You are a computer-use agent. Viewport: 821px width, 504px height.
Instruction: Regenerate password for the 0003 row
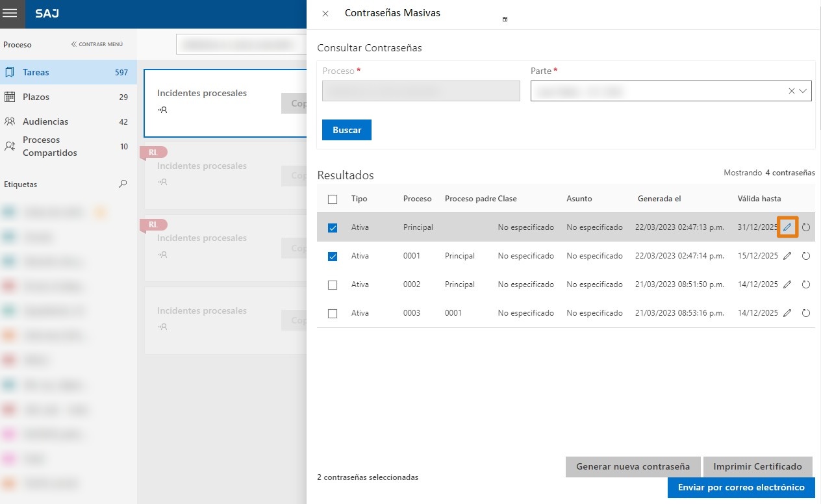pos(806,313)
